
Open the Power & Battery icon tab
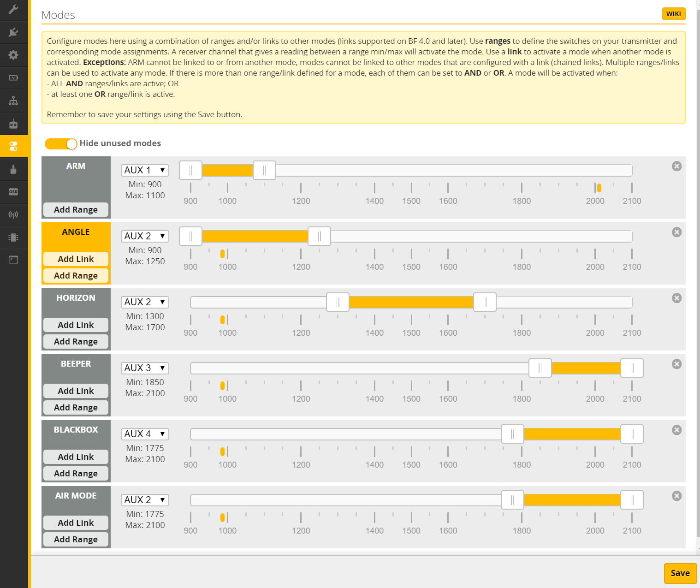pos(13,78)
